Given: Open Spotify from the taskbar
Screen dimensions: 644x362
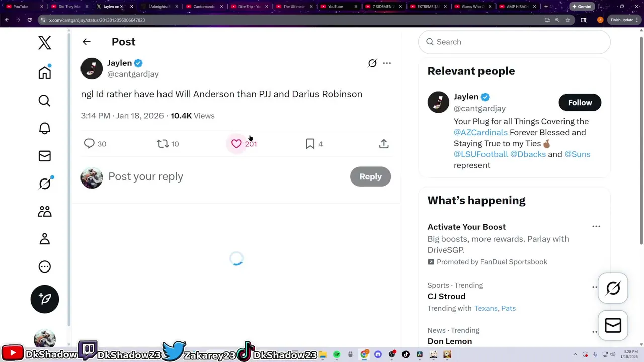Looking at the screenshot, I should pyautogui.click(x=337, y=355).
